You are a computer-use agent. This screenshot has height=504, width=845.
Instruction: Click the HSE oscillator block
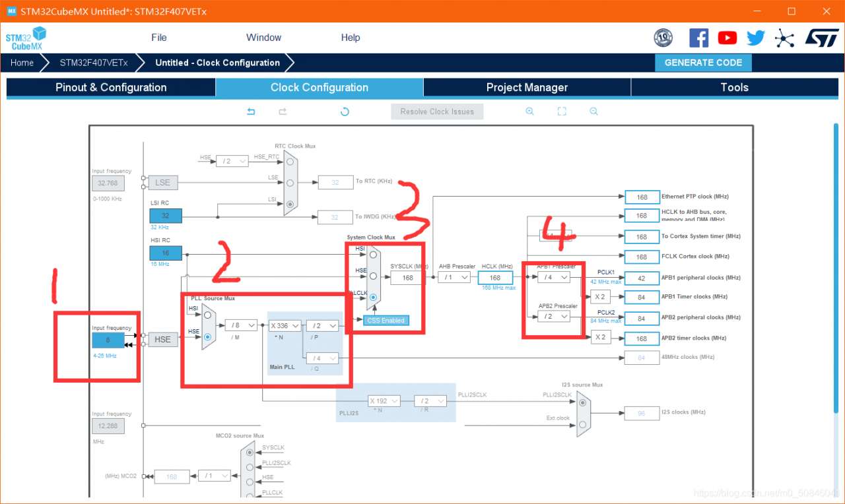tap(162, 339)
